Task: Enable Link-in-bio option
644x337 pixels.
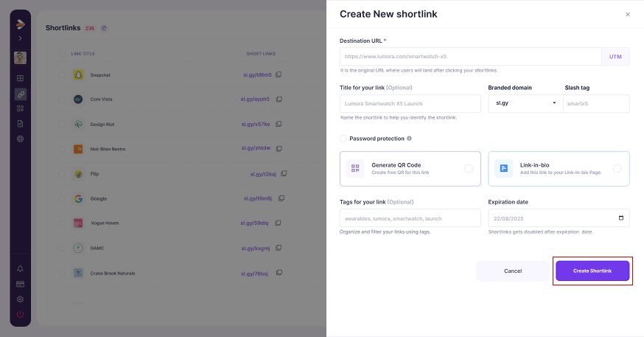Action: click(617, 168)
